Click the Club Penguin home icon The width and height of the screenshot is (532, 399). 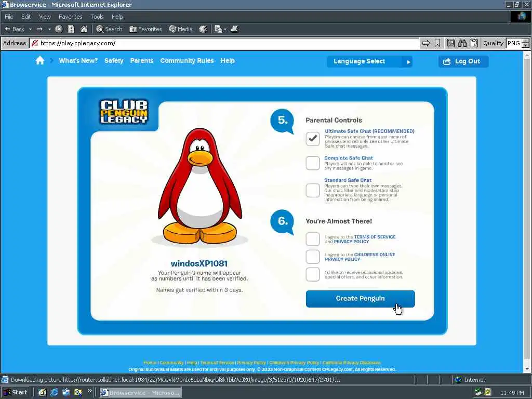(x=40, y=61)
